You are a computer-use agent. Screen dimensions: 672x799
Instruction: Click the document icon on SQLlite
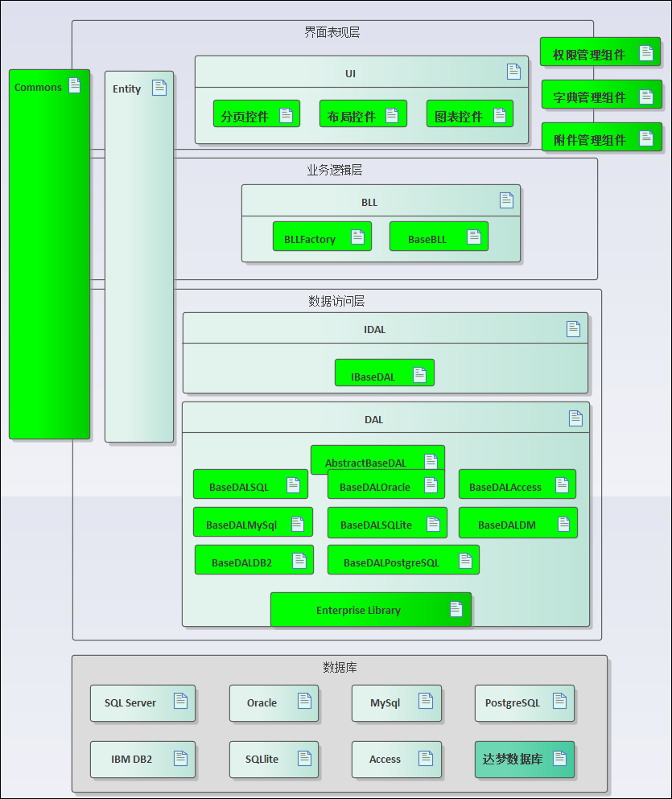(x=305, y=758)
